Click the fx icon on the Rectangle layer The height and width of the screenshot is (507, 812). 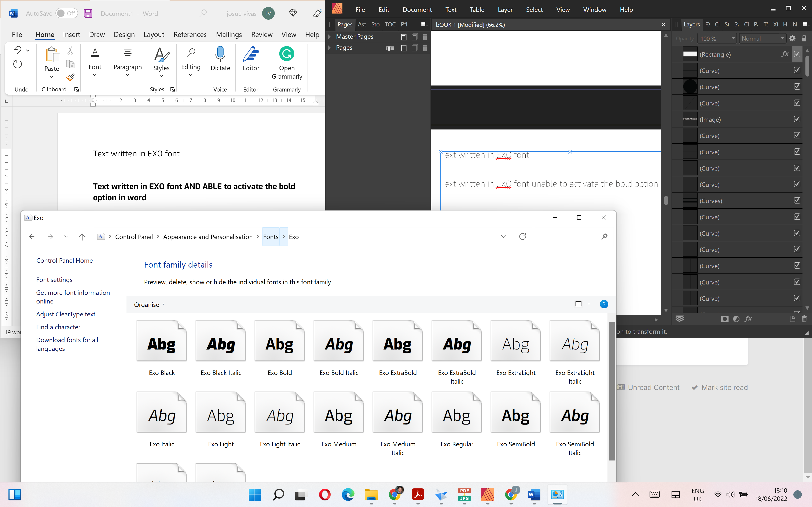[x=785, y=54]
